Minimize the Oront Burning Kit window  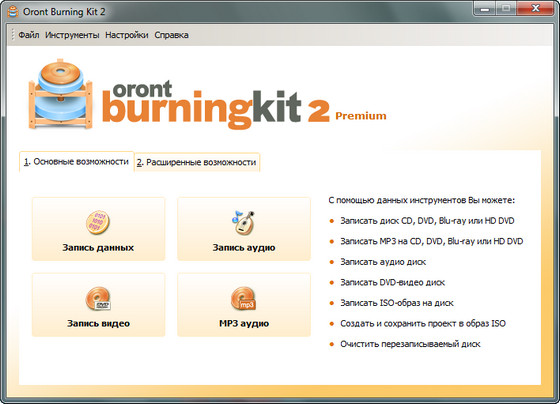coord(485,9)
